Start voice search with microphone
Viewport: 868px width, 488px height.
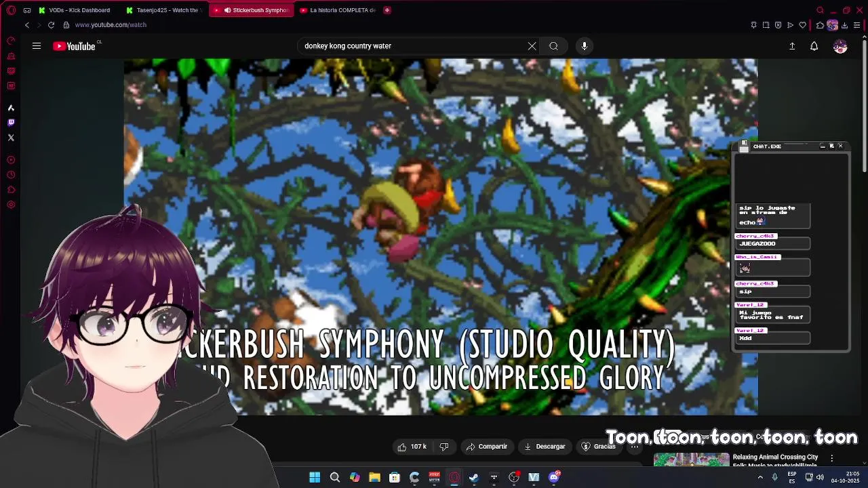tap(585, 46)
